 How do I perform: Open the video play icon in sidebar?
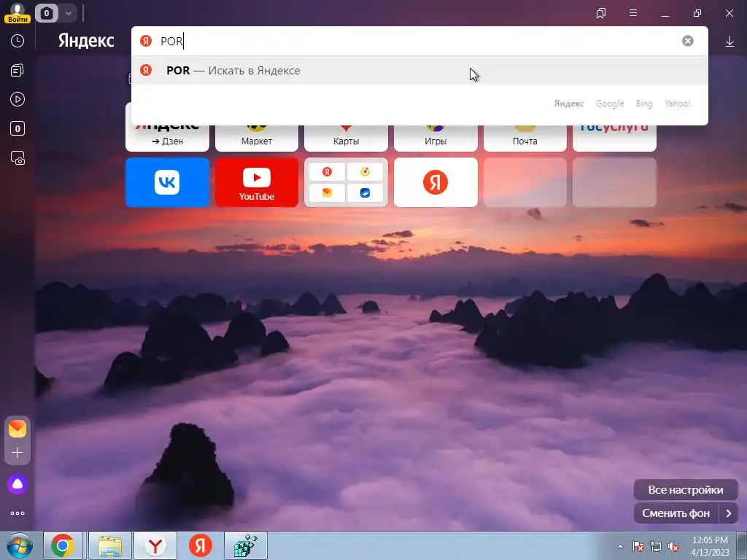[18, 99]
